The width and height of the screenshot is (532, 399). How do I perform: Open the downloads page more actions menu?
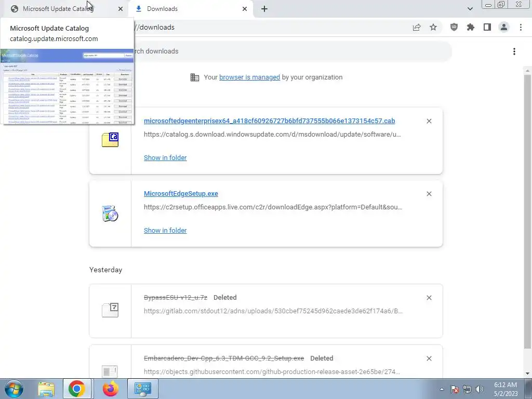click(514, 51)
